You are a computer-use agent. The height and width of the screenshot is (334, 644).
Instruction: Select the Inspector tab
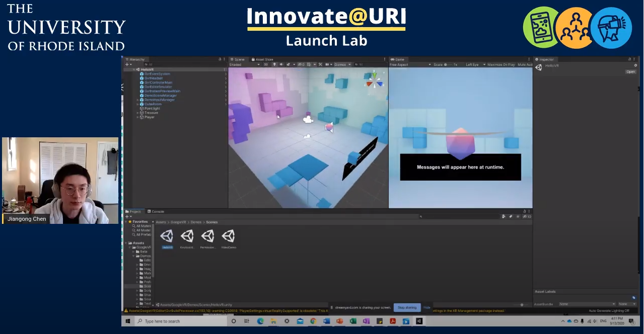coord(544,59)
